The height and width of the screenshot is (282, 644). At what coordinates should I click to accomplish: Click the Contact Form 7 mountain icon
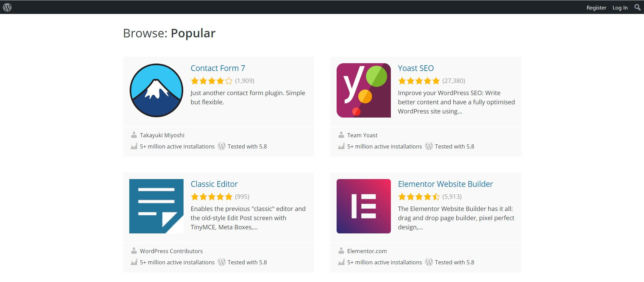coord(156,90)
